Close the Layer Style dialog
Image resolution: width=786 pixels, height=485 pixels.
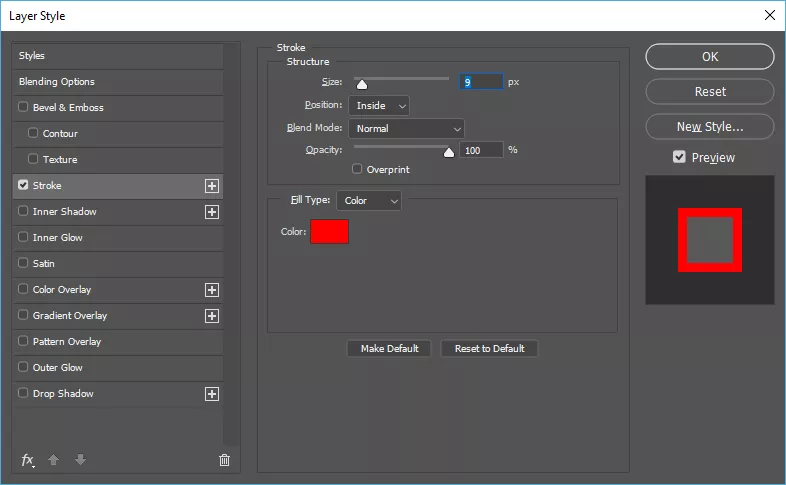coord(770,15)
